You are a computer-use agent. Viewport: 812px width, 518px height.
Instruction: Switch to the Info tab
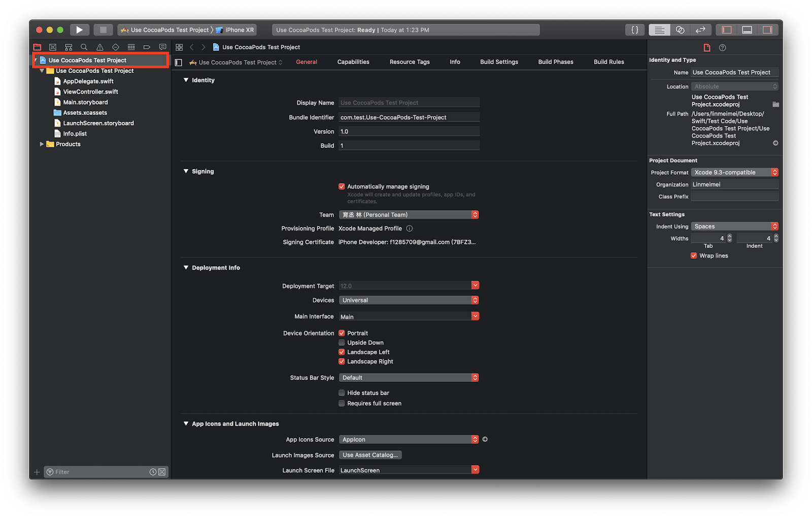click(455, 62)
